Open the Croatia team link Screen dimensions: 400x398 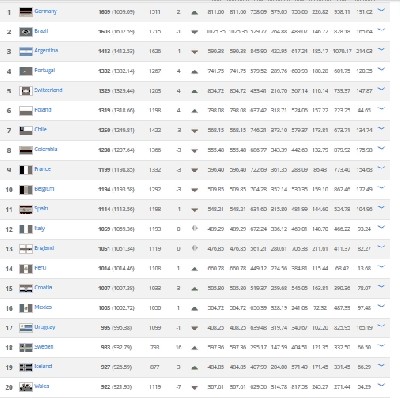[43, 287]
